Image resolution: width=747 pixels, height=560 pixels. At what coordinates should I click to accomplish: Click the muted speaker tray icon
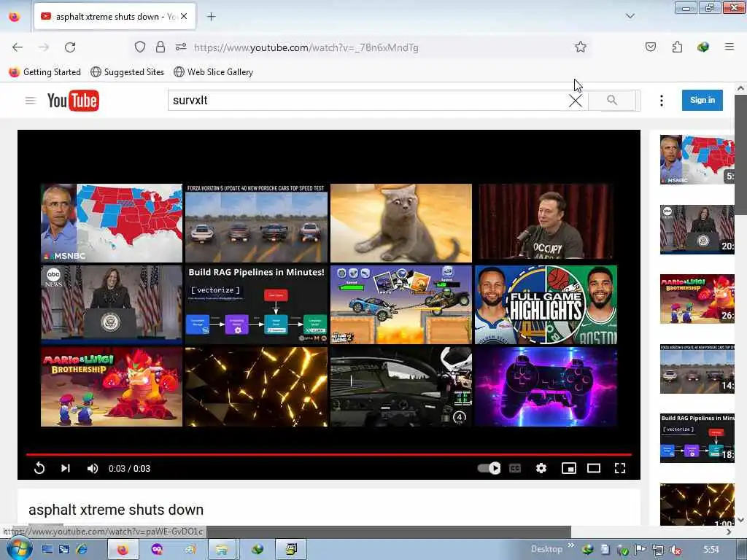(x=675, y=550)
